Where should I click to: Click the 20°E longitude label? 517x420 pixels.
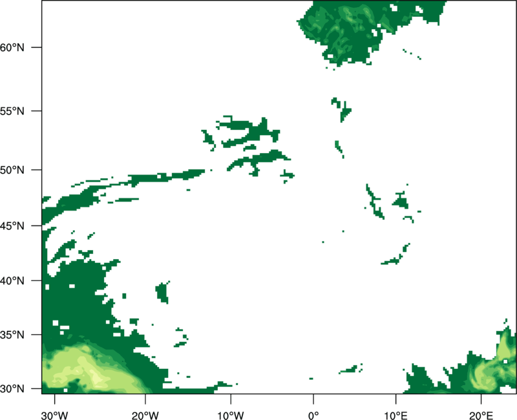(481, 415)
